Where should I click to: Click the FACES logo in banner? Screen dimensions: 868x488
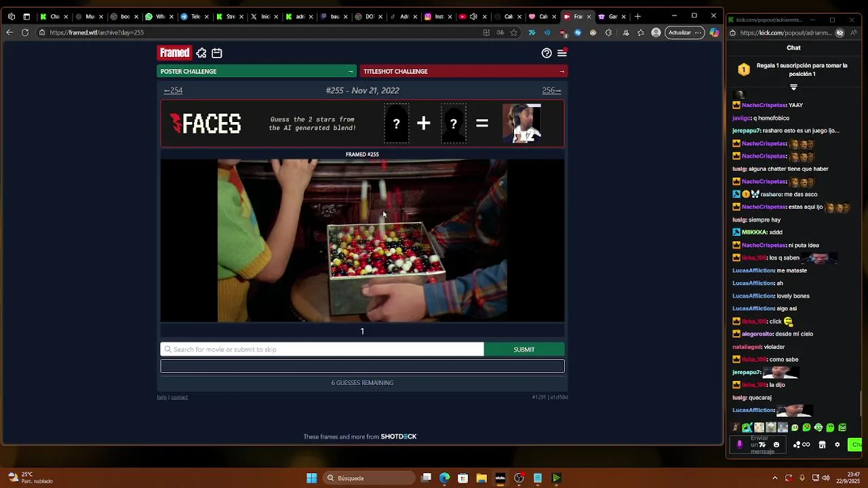pos(205,123)
